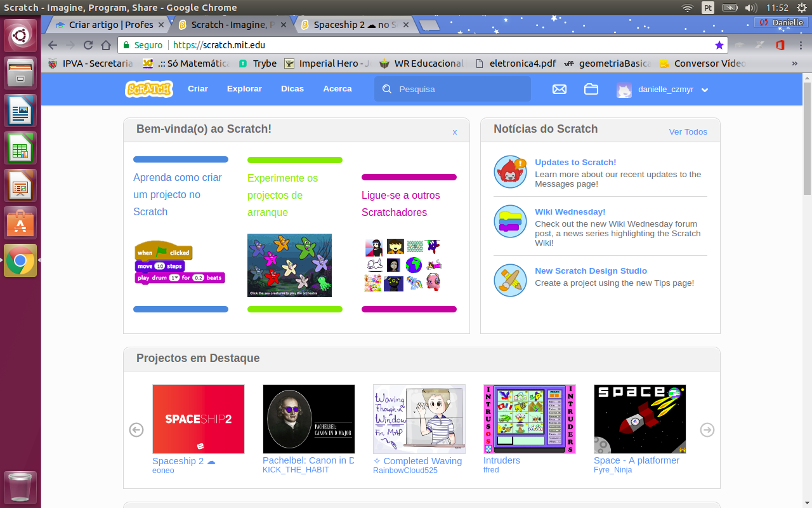812x508 pixels.
Task: Click the Scratcher avatars grid image
Action: pyautogui.click(x=403, y=265)
